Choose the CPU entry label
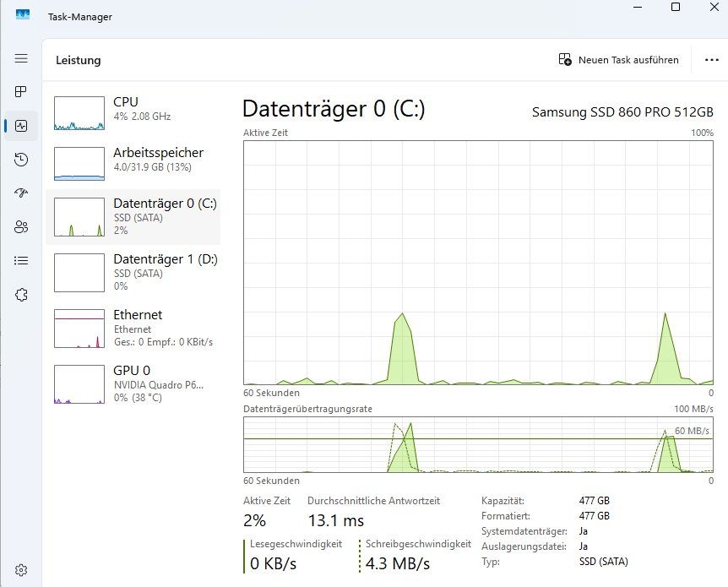This screenshot has height=587, width=728. pos(125,101)
